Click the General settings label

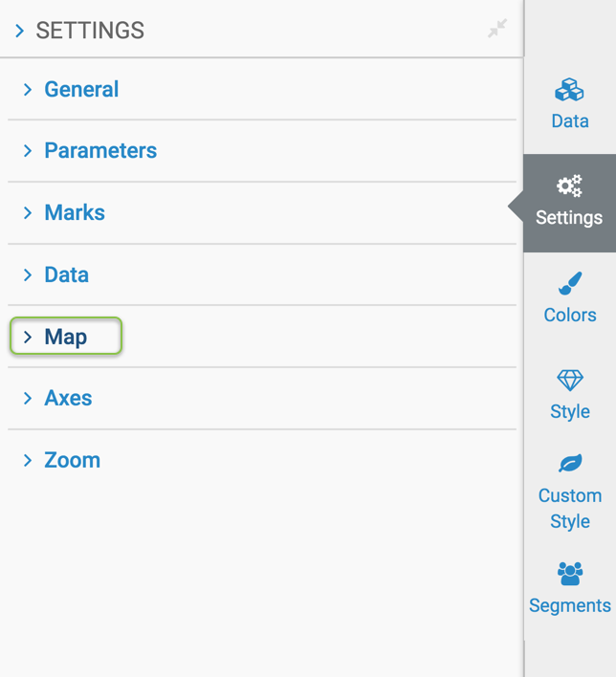[x=81, y=90]
